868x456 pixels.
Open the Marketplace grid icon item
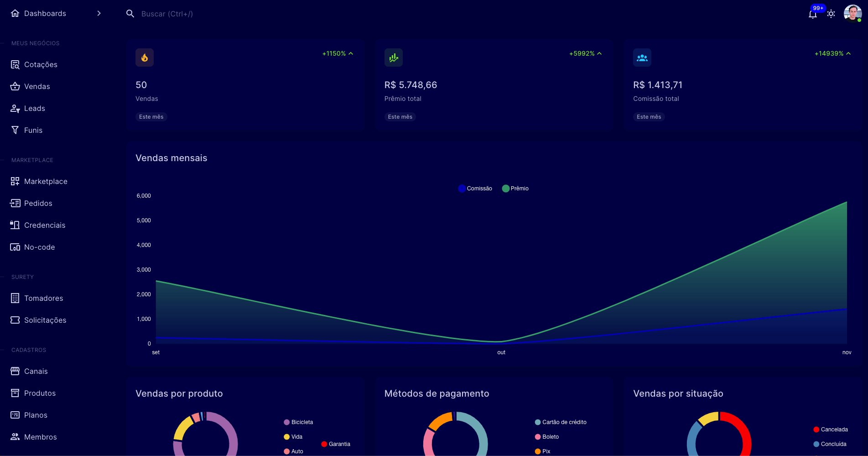16,182
